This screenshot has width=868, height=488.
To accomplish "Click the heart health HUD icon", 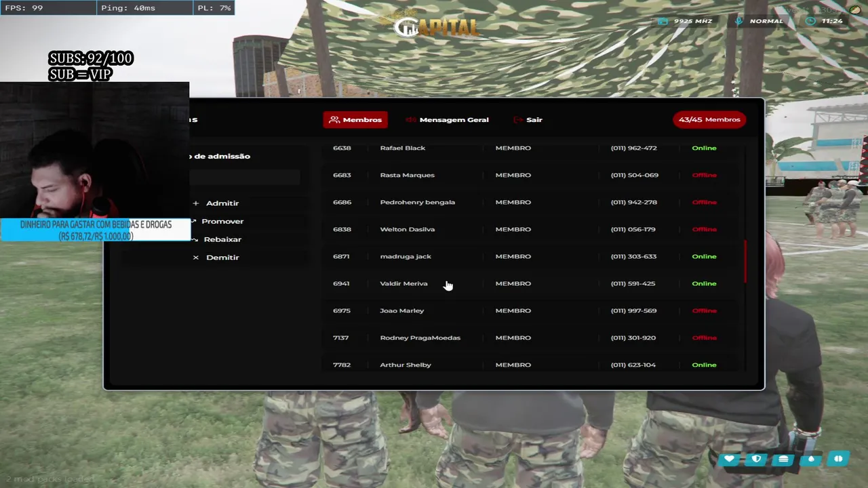I will (729, 459).
